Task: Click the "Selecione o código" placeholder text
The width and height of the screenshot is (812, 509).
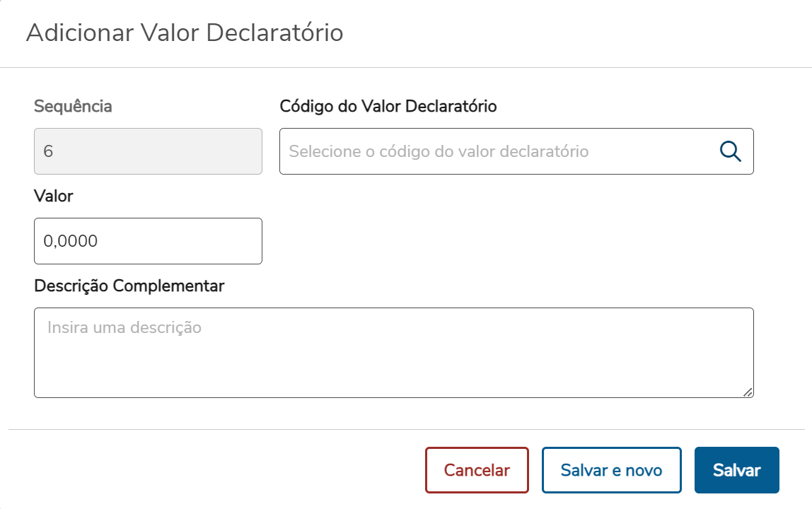Action: coord(439,151)
